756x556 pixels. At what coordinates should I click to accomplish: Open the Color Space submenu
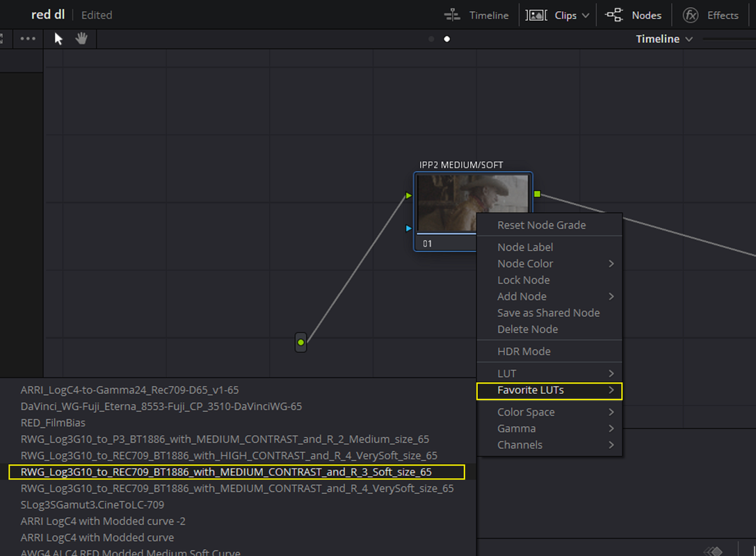549,412
